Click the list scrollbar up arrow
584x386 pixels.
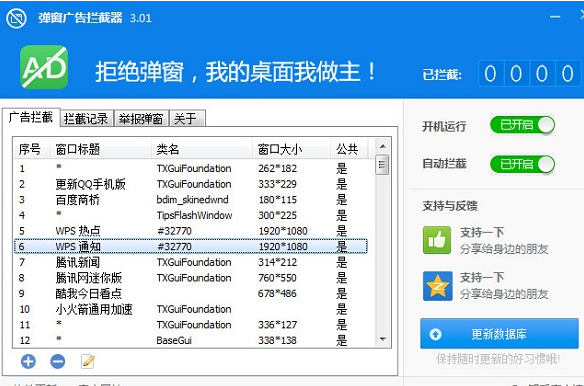pos(383,146)
